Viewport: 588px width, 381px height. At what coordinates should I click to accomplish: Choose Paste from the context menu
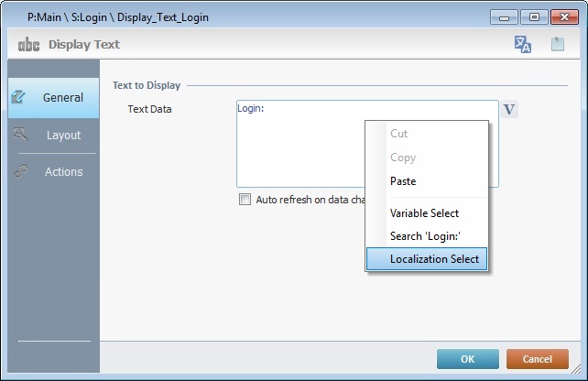(x=403, y=181)
